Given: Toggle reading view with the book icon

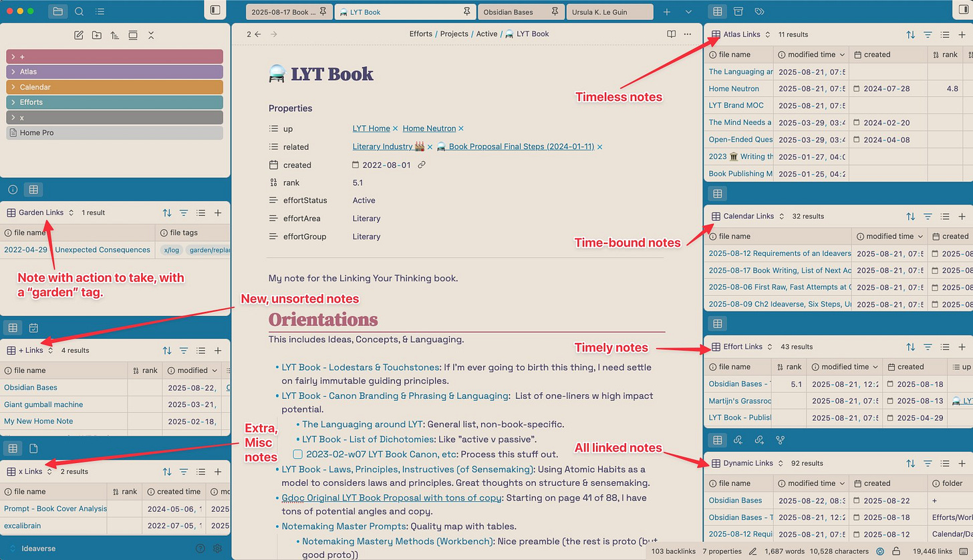Looking at the screenshot, I should click(672, 34).
